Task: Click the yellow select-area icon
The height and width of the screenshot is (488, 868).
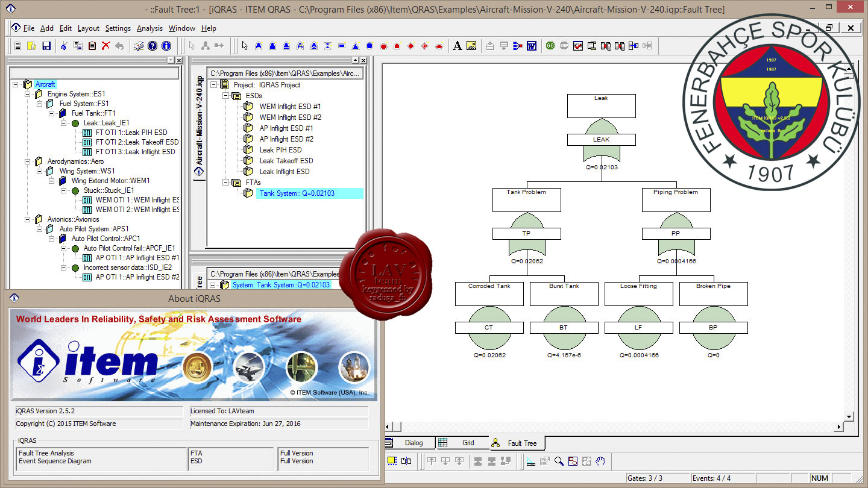Action: [392, 461]
